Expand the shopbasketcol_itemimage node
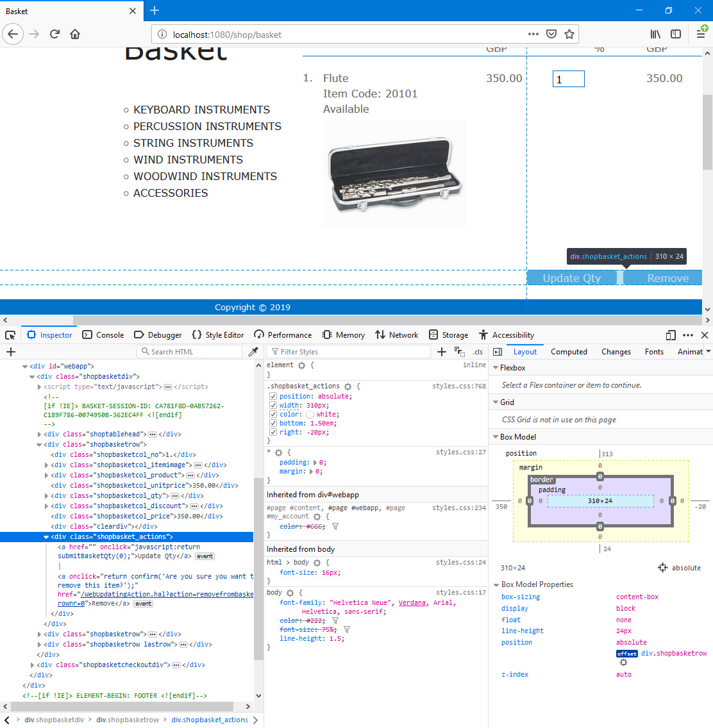The width and height of the screenshot is (713, 728). pyautogui.click(x=46, y=465)
